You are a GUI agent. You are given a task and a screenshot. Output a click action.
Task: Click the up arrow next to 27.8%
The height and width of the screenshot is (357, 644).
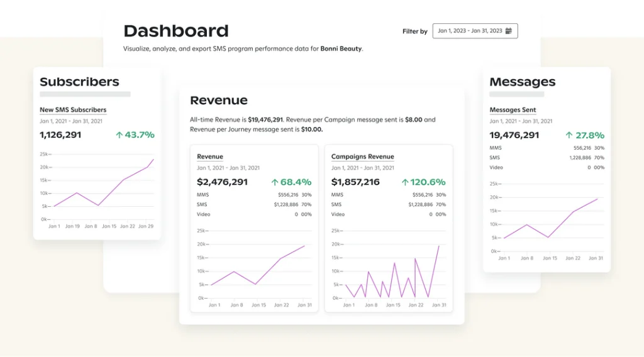tap(569, 135)
